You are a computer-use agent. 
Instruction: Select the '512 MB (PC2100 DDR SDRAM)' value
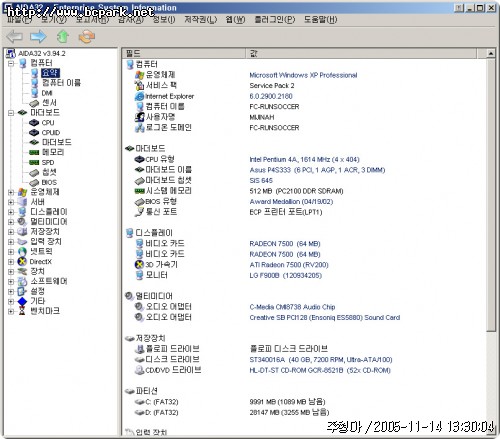coord(296,191)
